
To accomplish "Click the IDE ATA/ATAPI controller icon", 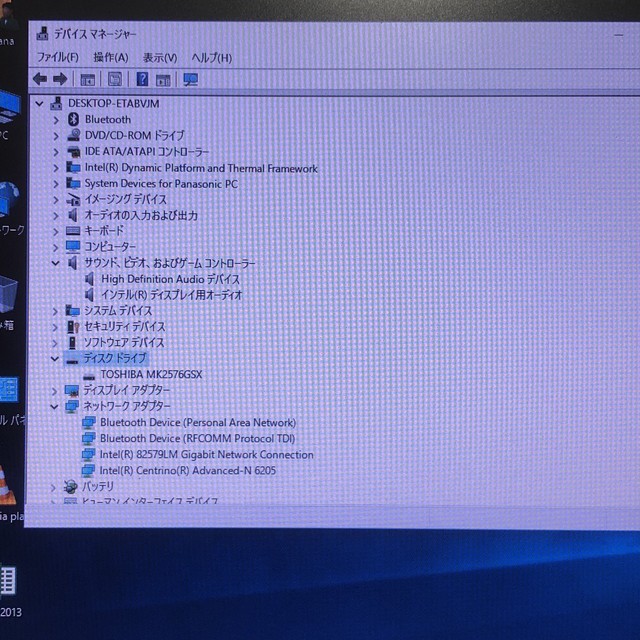I will point(73,151).
